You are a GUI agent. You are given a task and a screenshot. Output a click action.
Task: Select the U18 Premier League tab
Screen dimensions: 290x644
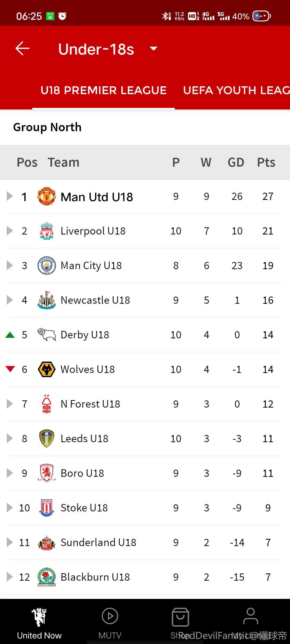click(103, 90)
